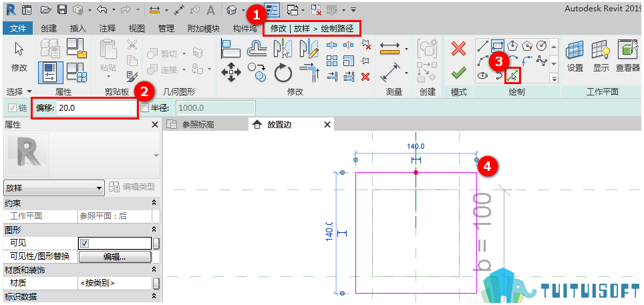Open the 文件 menu
The width and height of the screenshot is (644, 305).
(18, 28)
